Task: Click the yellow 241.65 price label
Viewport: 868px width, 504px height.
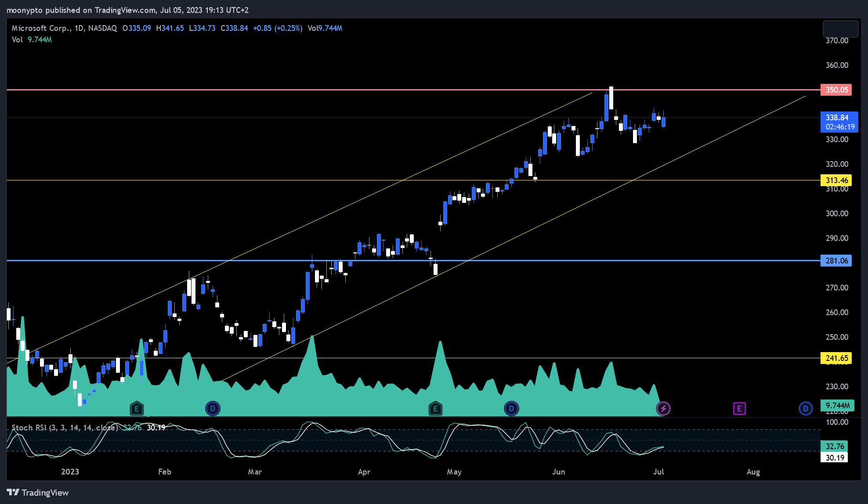Action: tap(836, 358)
